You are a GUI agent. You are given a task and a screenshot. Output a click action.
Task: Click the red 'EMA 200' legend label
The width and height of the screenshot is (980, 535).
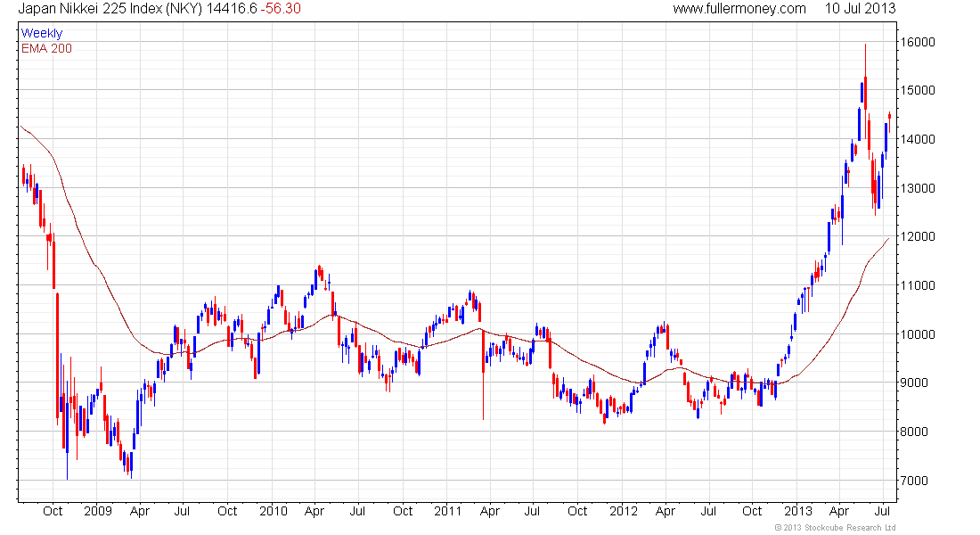pos(46,48)
